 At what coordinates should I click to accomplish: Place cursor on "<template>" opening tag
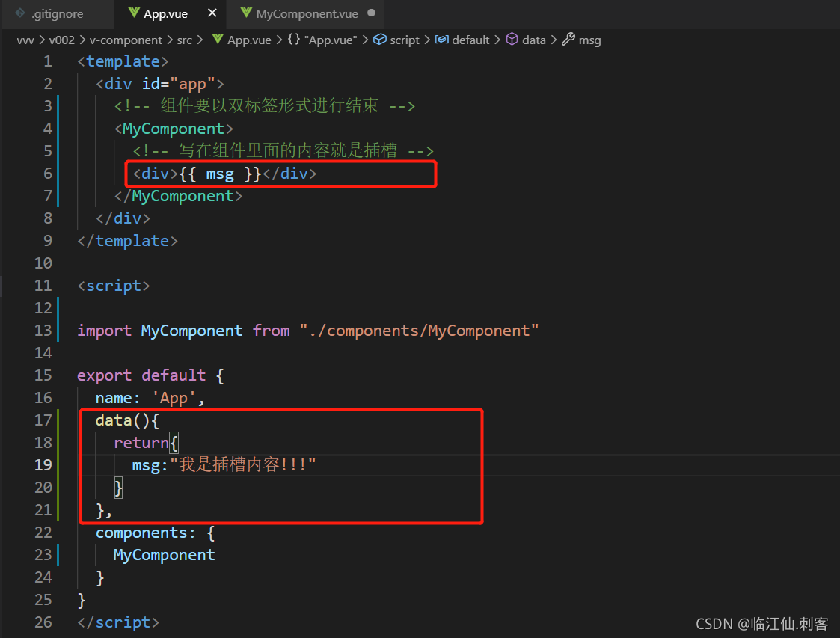pos(123,61)
